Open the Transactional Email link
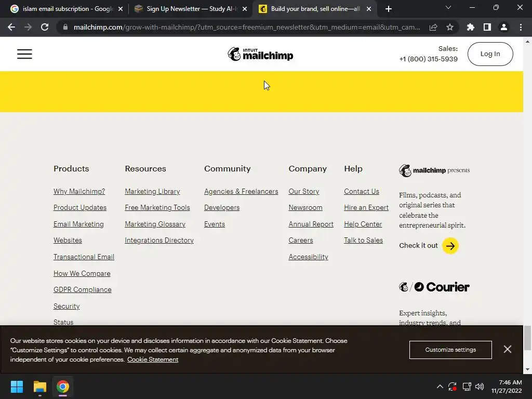Image resolution: width=532 pixels, height=399 pixels. coord(84,257)
